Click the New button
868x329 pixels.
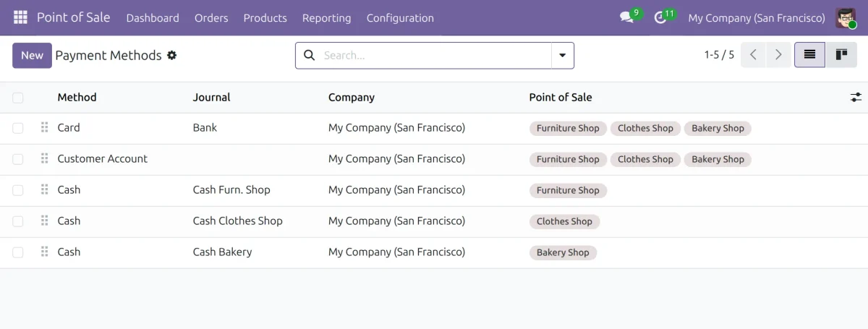[32, 55]
